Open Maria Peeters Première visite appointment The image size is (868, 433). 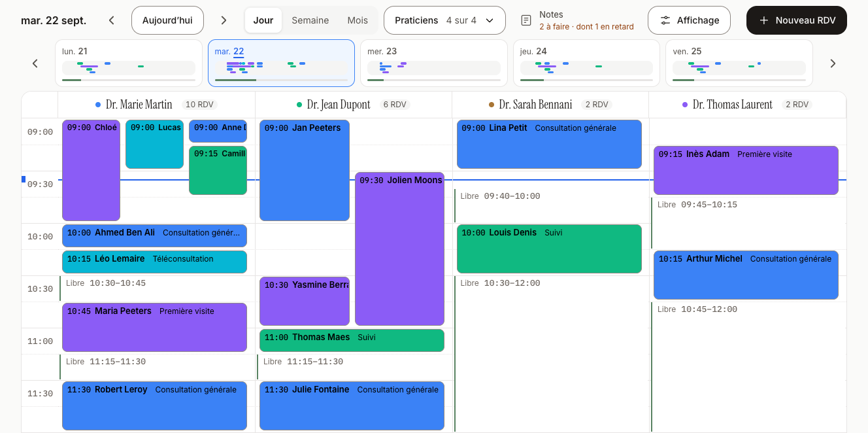pyautogui.click(x=154, y=327)
